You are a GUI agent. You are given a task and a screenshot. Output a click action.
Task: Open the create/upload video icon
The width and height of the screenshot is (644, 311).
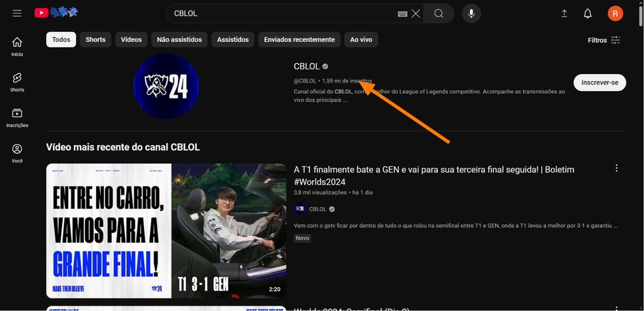click(564, 14)
